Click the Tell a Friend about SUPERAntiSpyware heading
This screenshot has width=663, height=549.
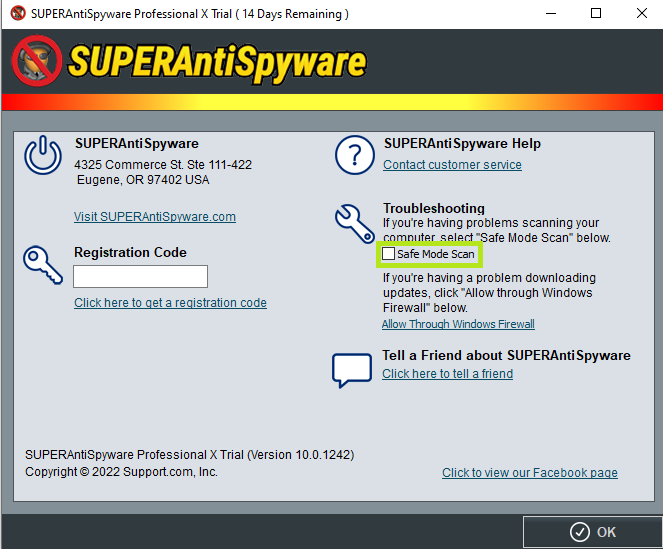(507, 355)
